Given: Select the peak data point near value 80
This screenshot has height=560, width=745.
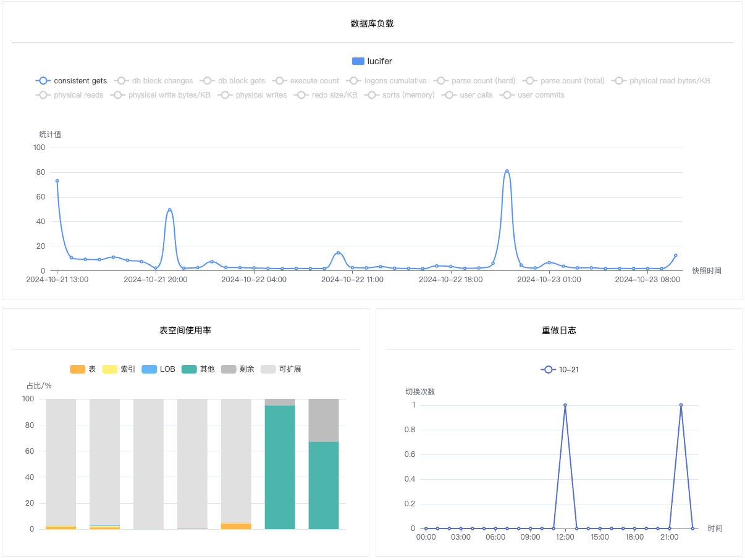Looking at the screenshot, I should [x=507, y=171].
